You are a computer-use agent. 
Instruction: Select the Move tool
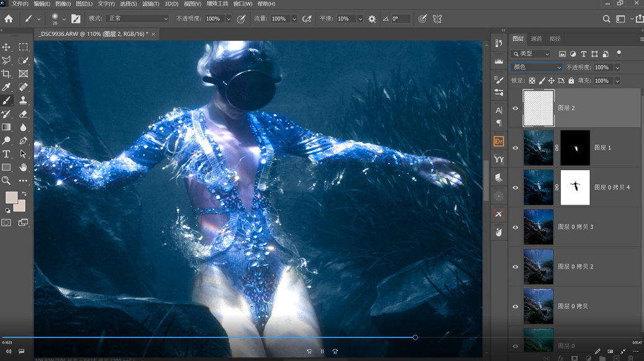click(6, 47)
